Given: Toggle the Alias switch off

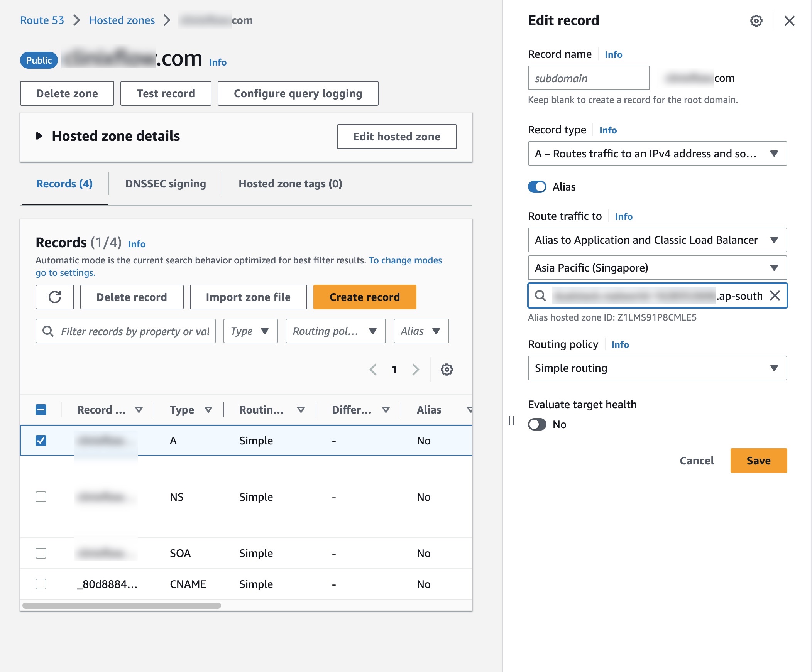Looking at the screenshot, I should coord(537,187).
